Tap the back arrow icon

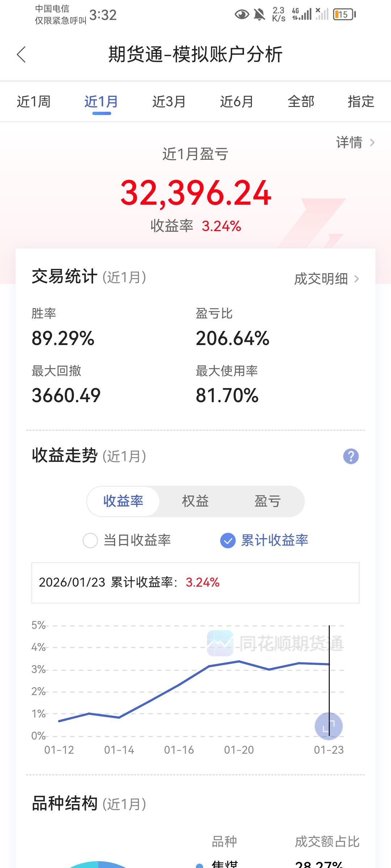(x=21, y=55)
